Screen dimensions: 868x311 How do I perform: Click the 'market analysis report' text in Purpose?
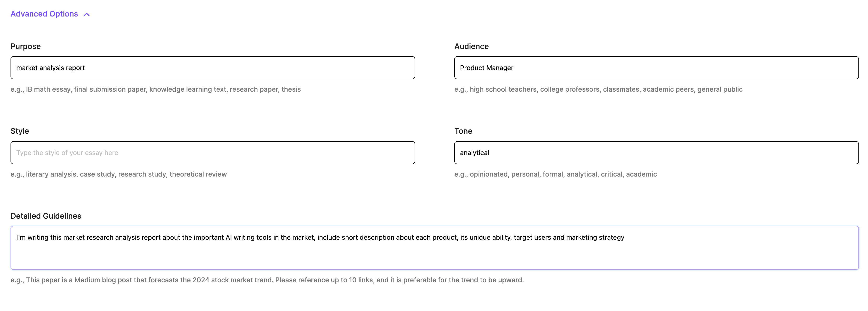[x=51, y=68]
